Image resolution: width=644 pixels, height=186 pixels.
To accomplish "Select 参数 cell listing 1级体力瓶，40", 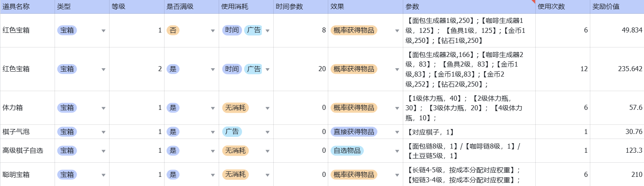I will (469, 108).
